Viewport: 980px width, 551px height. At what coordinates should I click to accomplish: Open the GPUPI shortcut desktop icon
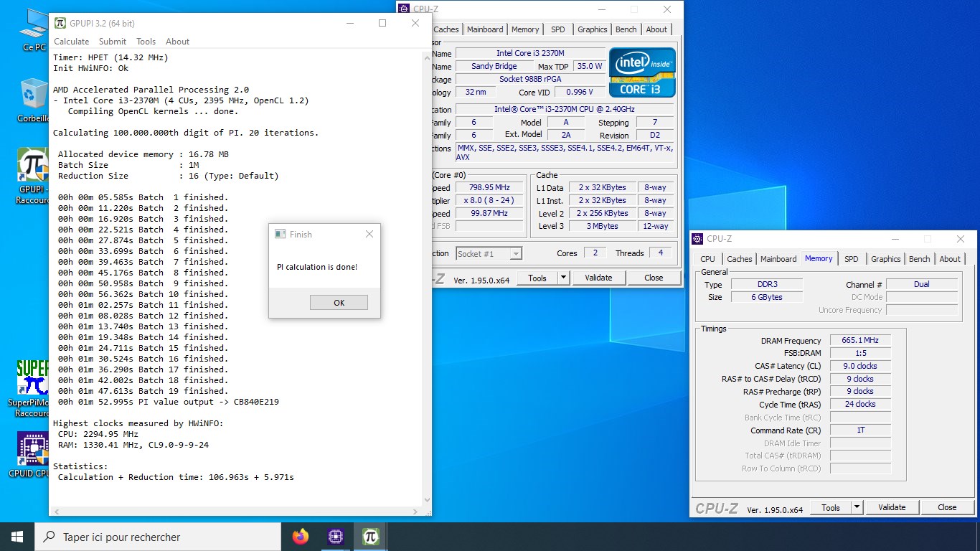click(33, 176)
